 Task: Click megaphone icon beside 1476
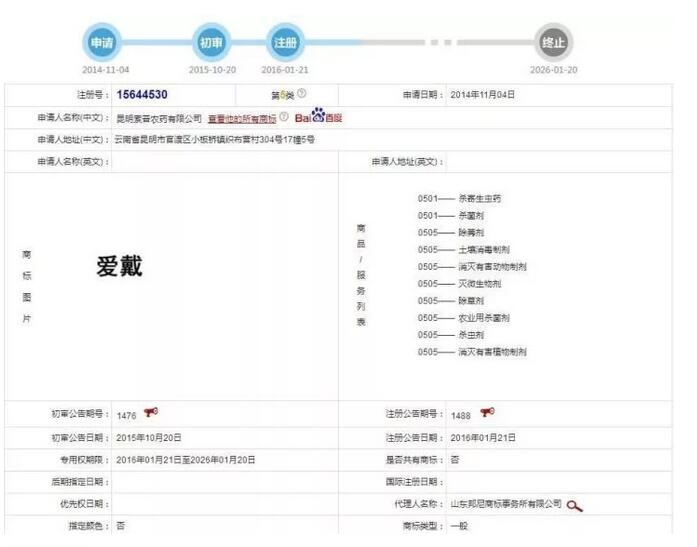[151, 412]
